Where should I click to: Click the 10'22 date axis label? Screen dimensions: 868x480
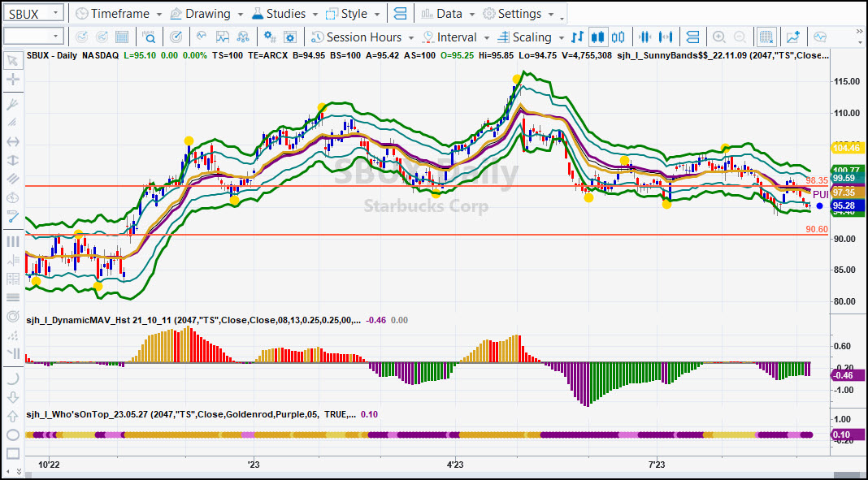(50, 464)
